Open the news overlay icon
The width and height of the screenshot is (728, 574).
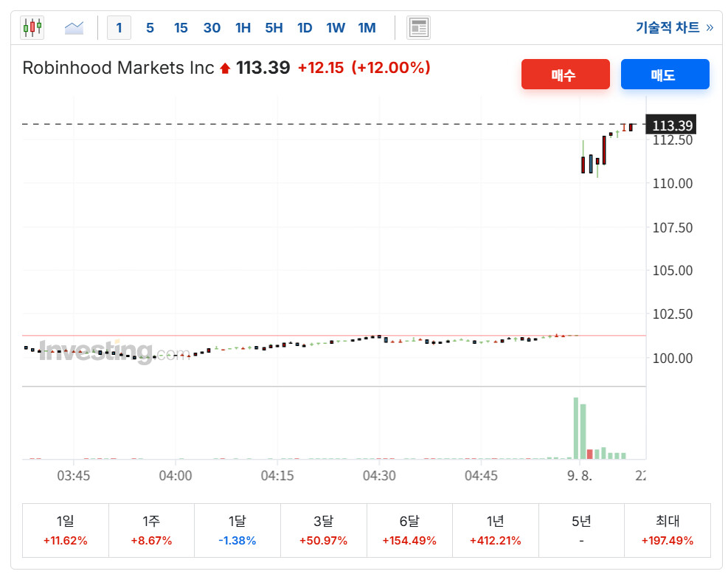tap(418, 27)
